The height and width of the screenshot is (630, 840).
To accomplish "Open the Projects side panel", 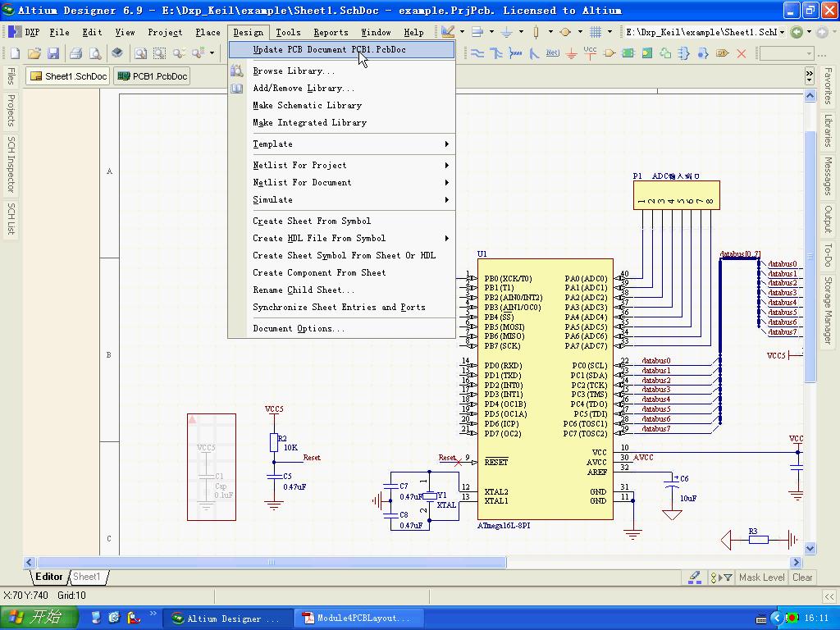I will point(10,111).
